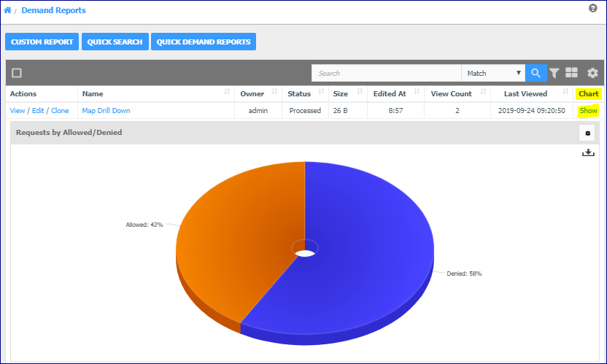Sort table by View Count column

483,91
